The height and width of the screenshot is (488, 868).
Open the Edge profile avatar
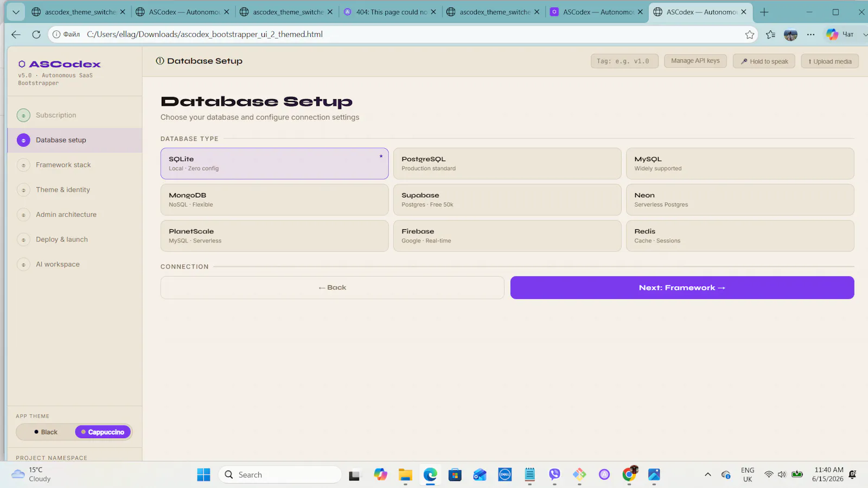pyautogui.click(x=790, y=34)
